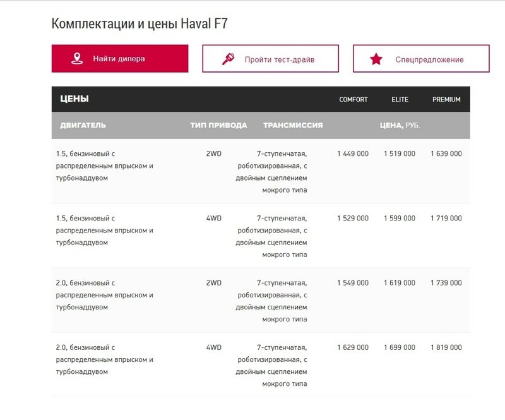505x420 pixels.
Task: Click 2WD in the 1 549 000 row
Action: click(x=214, y=283)
